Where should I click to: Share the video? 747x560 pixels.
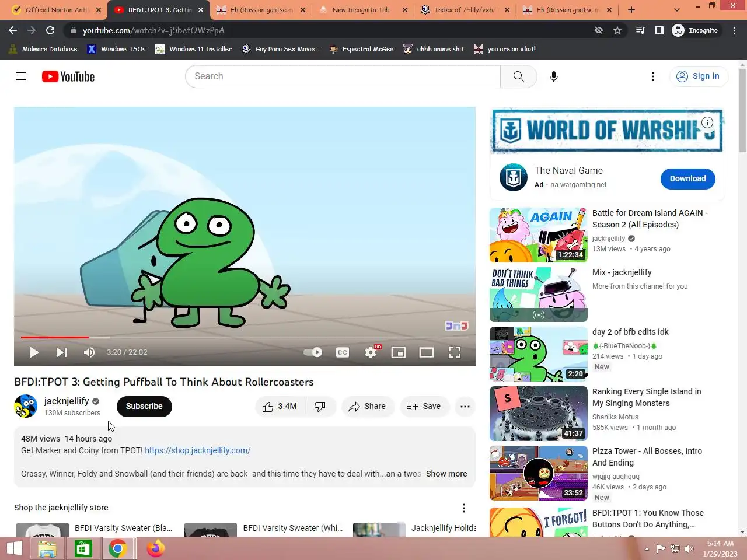point(368,407)
